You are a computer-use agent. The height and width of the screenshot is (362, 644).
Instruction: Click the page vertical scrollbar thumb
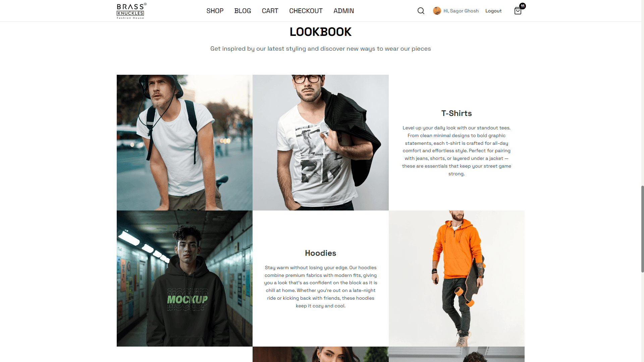642,229
